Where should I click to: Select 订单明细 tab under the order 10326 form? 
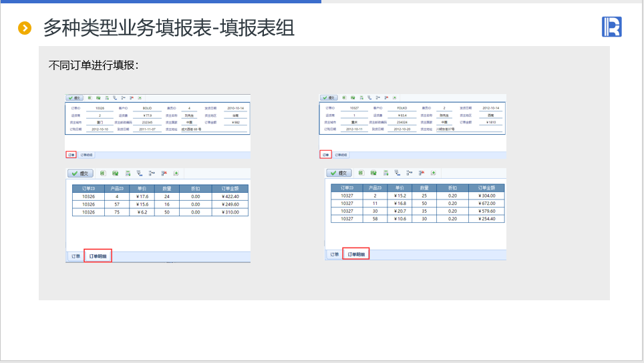pos(86,155)
